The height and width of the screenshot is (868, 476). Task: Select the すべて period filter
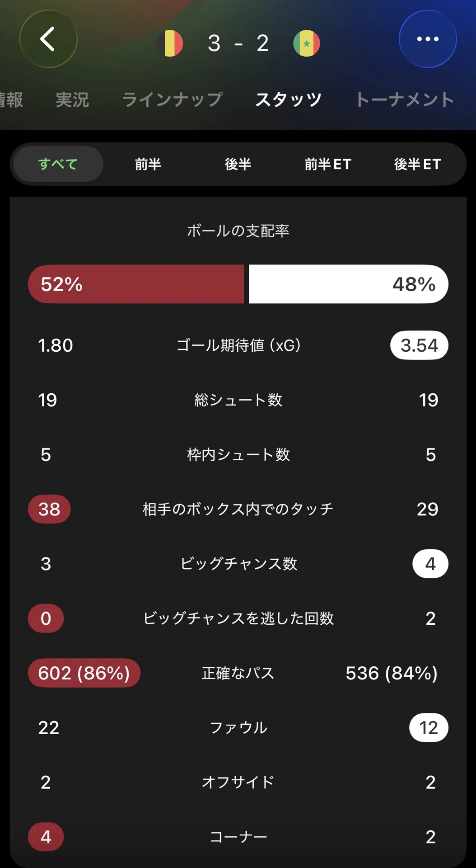click(58, 164)
